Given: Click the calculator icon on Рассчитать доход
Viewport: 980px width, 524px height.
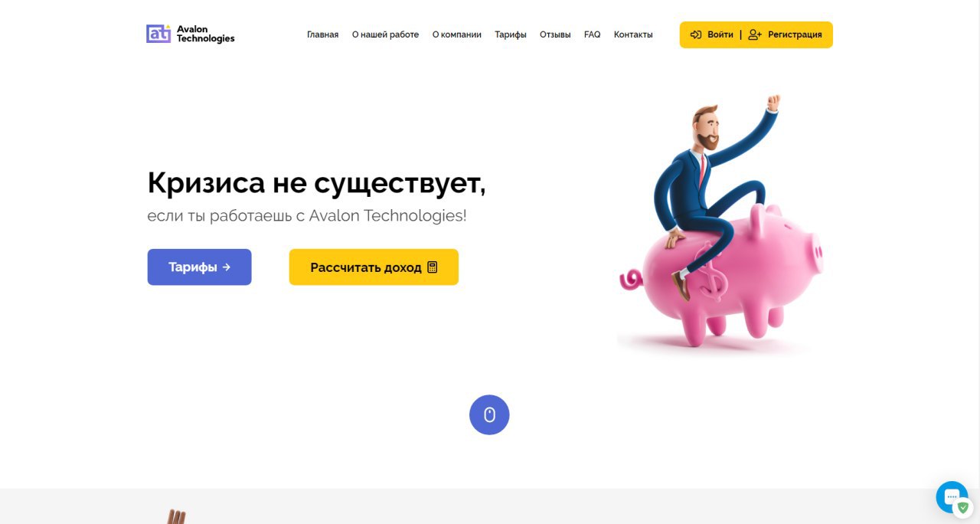Looking at the screenshot, I should (x=433, y=267).
